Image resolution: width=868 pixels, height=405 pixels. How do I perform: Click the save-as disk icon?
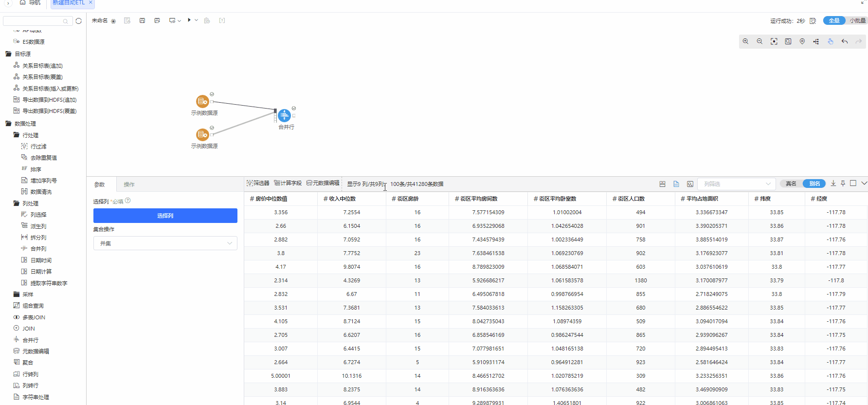point(157,20)
